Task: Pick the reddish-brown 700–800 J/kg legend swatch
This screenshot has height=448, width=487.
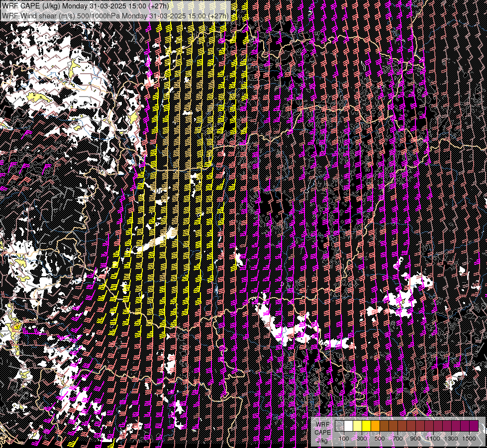Action: (x=402, y=426)
